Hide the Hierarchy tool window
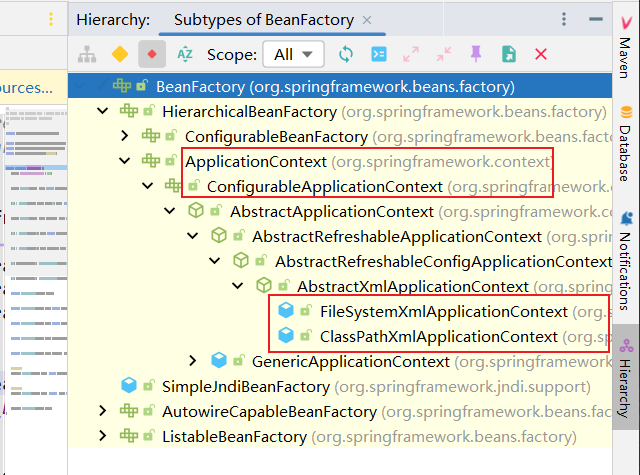The image size is (640, 475). 596,19
